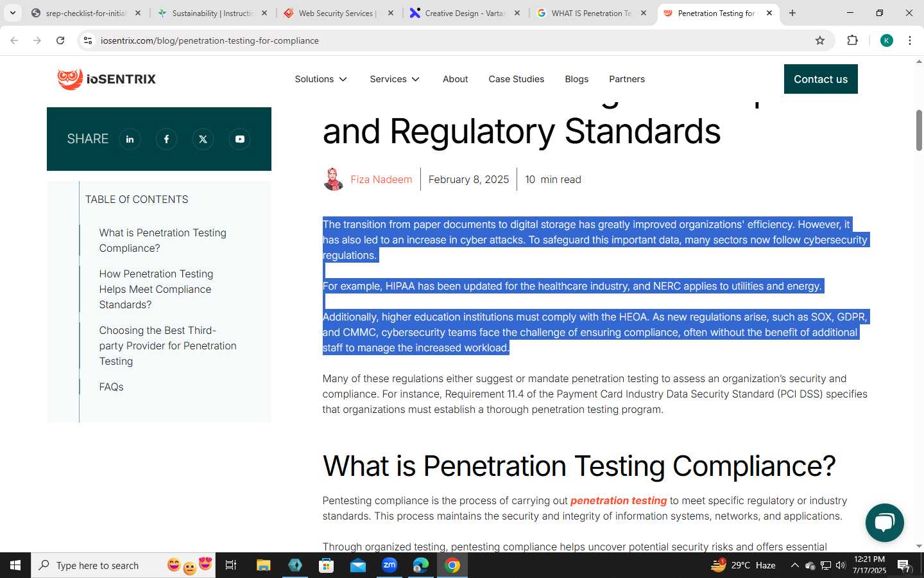
Task: Open Windows Start menu
Action: pyautogui.click(x=15, y=565)
